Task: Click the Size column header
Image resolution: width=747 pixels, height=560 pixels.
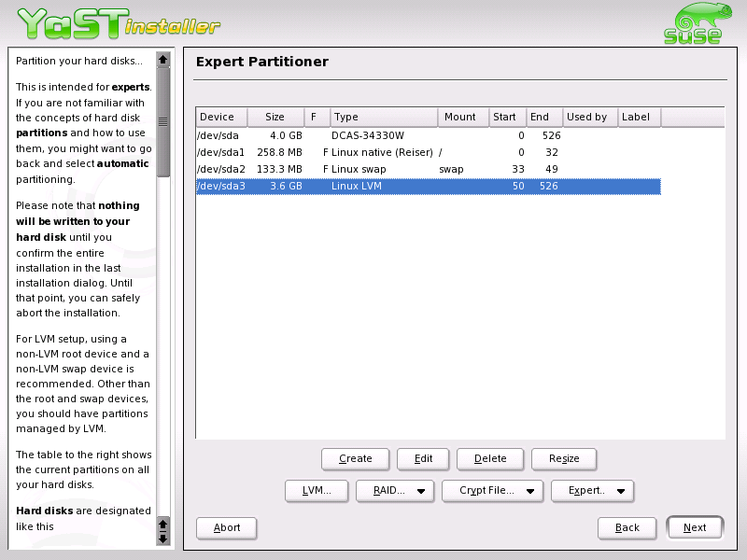Action: point(275,117)
